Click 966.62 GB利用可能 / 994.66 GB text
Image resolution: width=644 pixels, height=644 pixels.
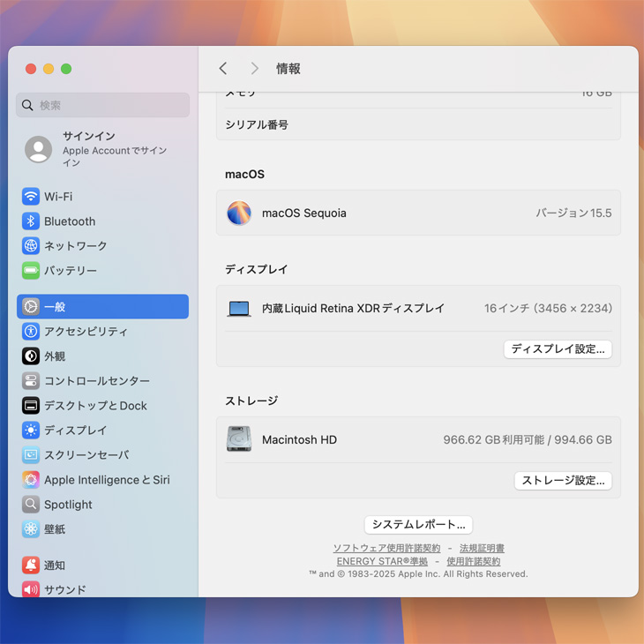point(528,440)
